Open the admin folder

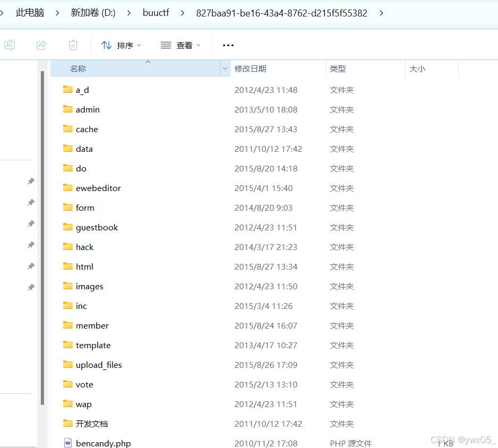coord(88,109)
